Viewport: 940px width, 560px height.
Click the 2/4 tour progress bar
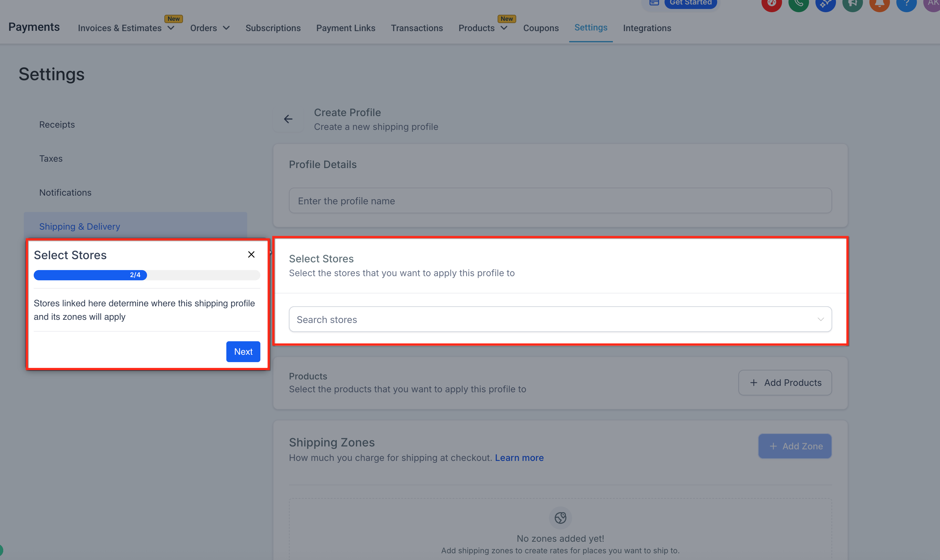[146, 275]
